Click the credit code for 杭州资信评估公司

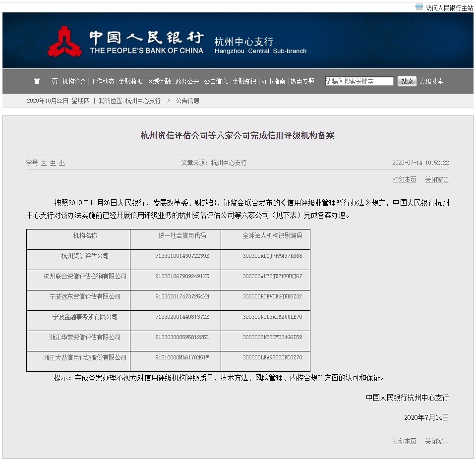pos(182,256)
